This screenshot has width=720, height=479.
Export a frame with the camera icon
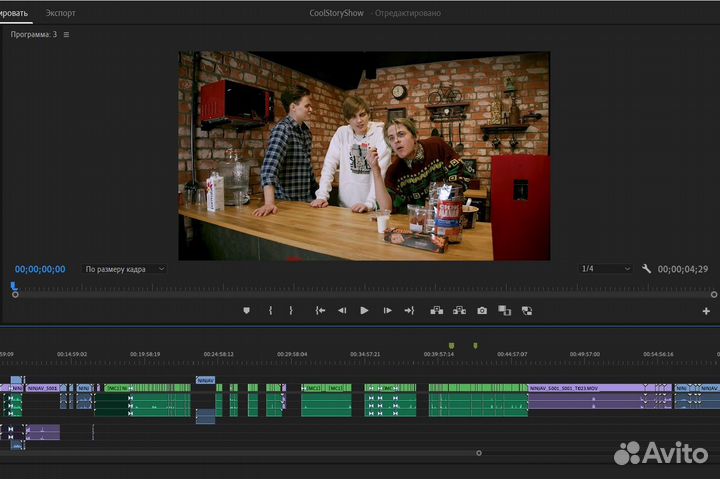[482, 311]
